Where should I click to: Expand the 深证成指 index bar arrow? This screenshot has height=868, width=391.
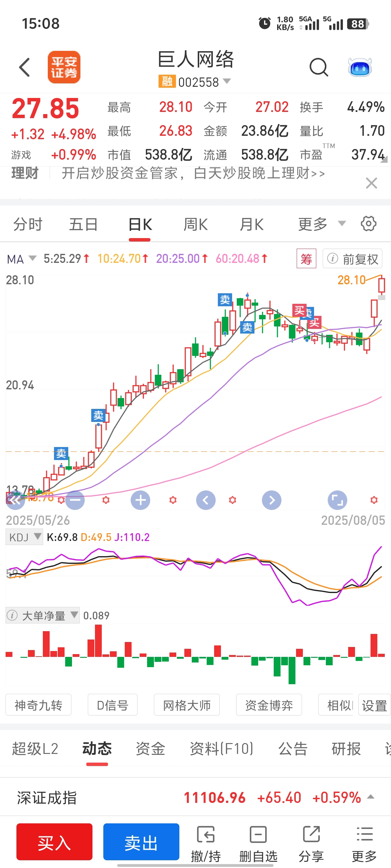coord(371,797)
